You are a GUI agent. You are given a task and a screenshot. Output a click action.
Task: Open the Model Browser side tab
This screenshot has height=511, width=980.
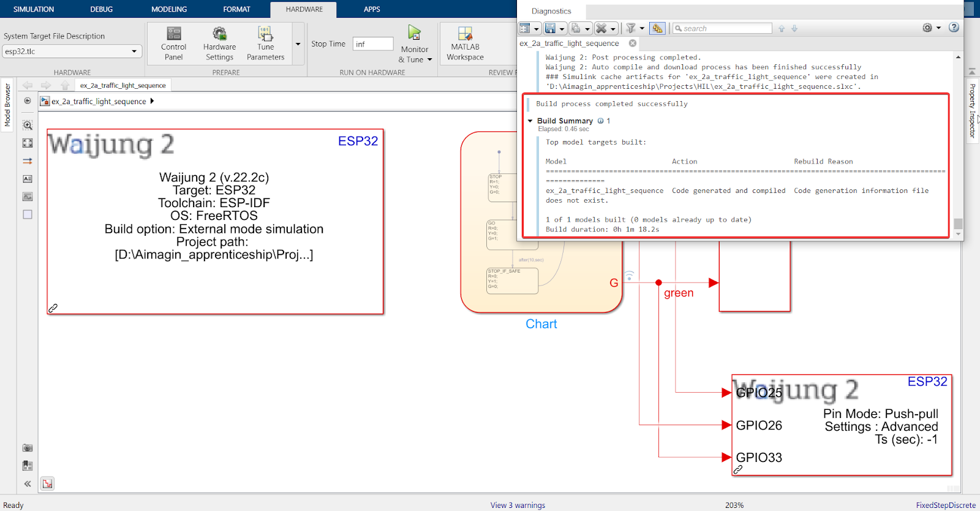7,105
